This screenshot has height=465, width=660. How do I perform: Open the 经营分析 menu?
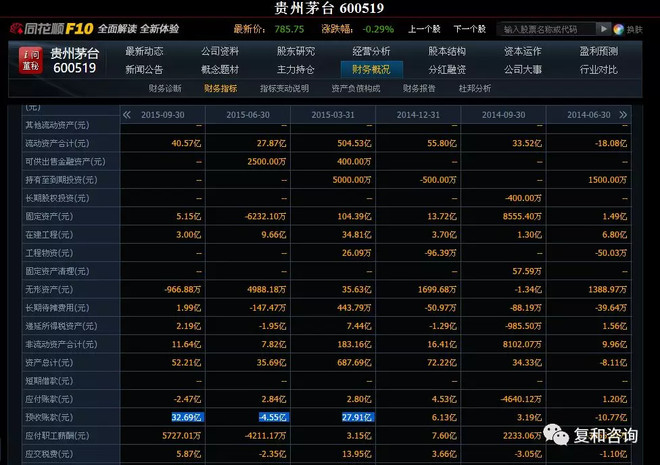371,51
